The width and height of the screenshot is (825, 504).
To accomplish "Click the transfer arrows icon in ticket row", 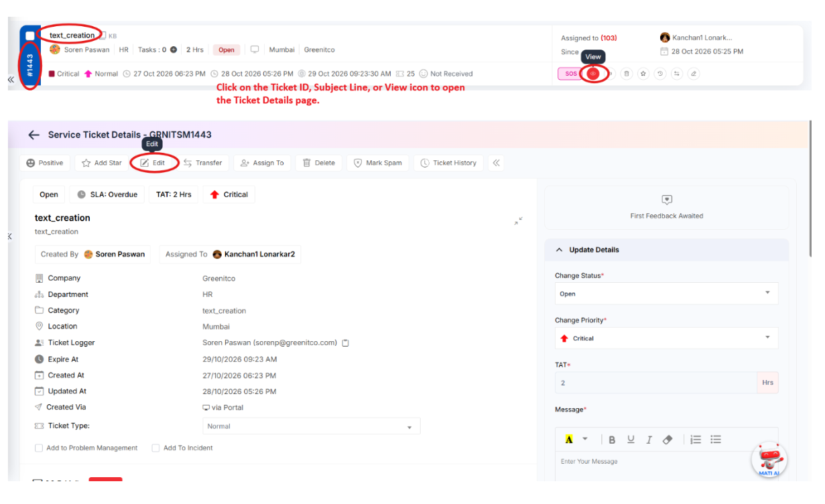I will point(677,74).
